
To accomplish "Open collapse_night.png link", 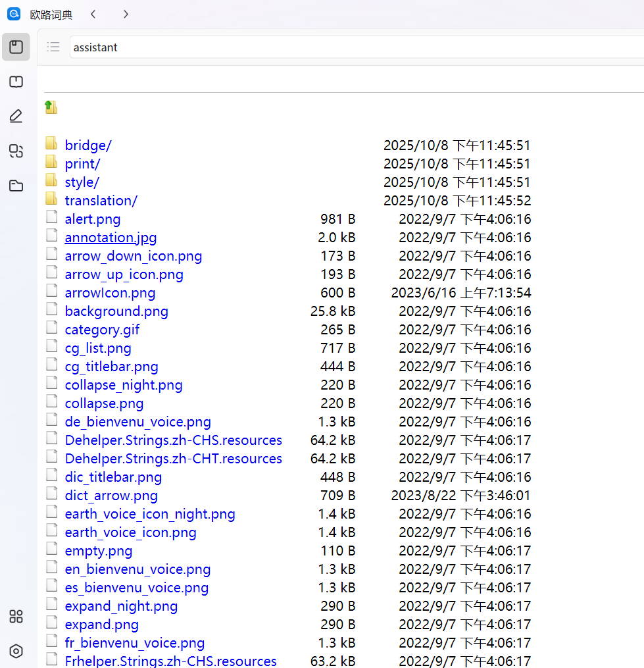I will [124, 385].
